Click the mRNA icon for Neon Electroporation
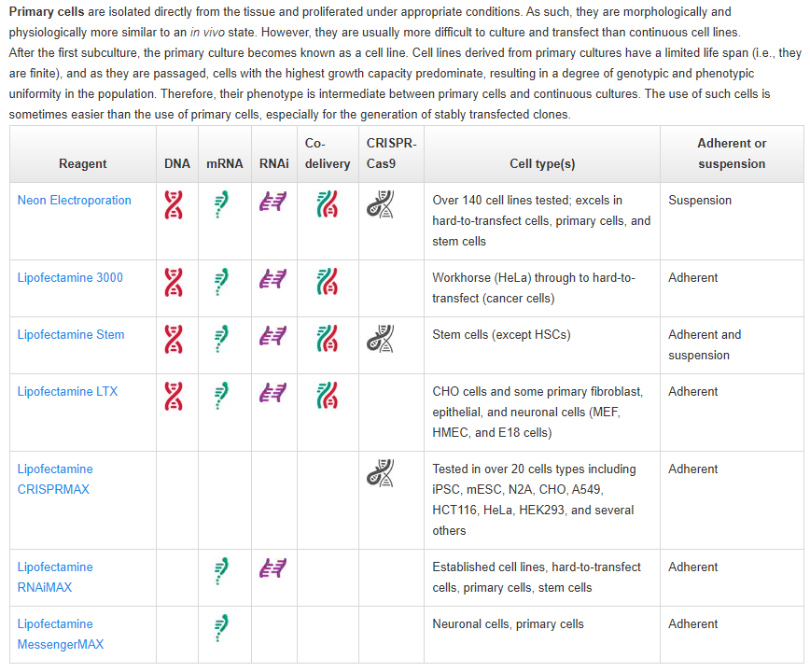The width and height of the screenshot is (810, 672). [221, 204]
